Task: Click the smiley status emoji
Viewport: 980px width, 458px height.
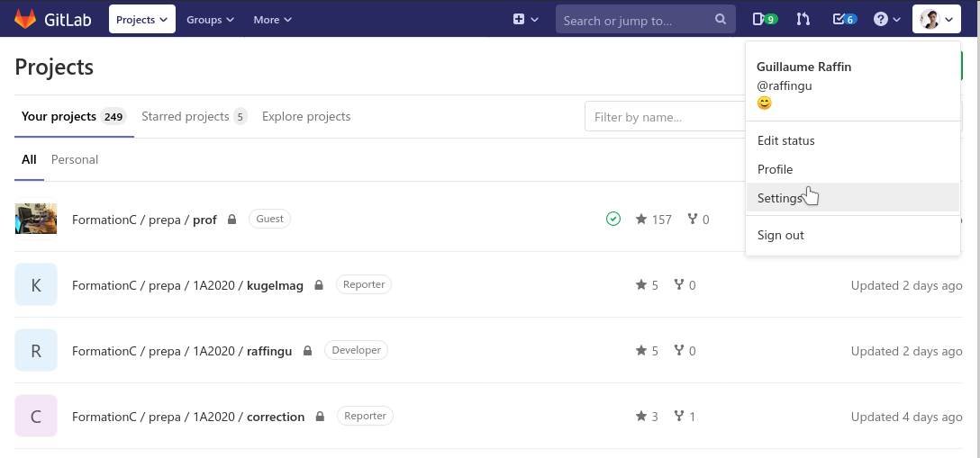Action: pos(765,103)
